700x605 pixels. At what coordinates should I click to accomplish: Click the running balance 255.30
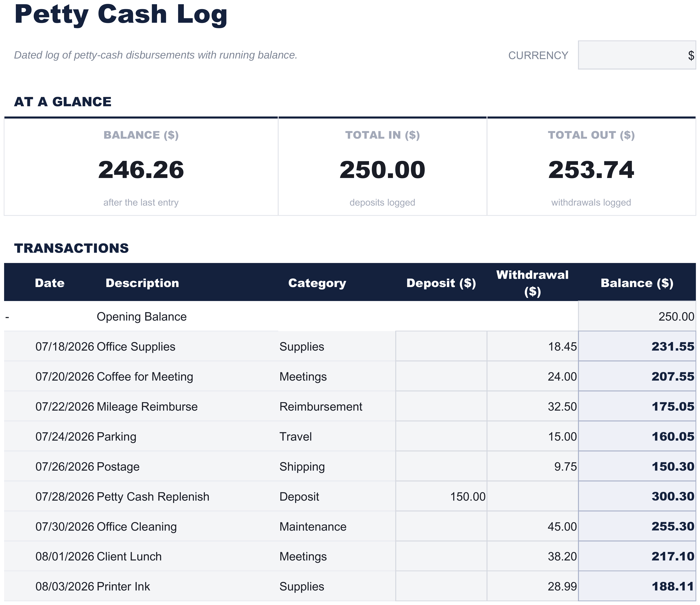coord(637,526)
